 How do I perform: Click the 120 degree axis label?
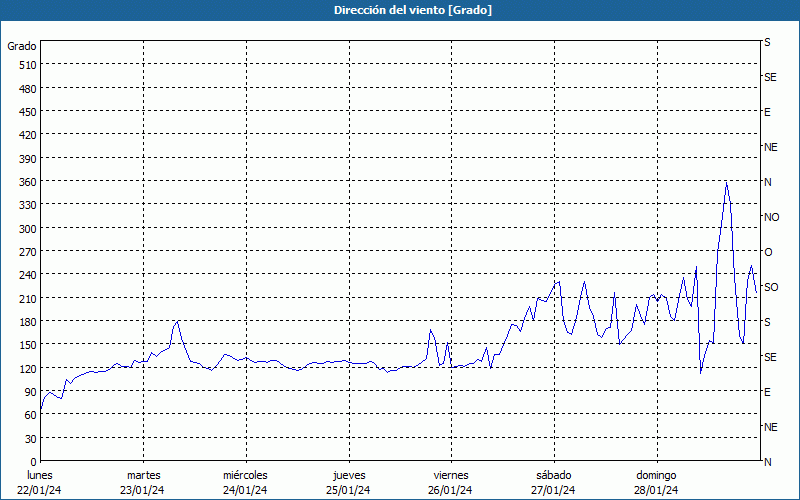point(28,369)
